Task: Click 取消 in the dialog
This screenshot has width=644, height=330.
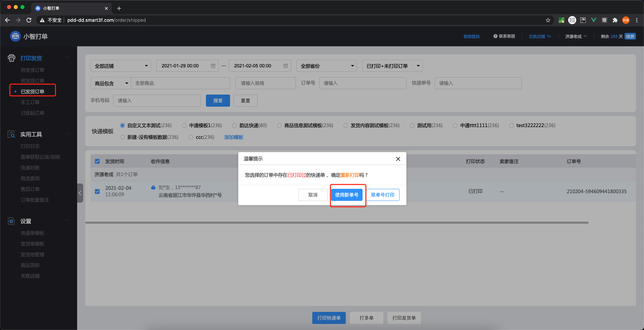Action: (313, 195)
